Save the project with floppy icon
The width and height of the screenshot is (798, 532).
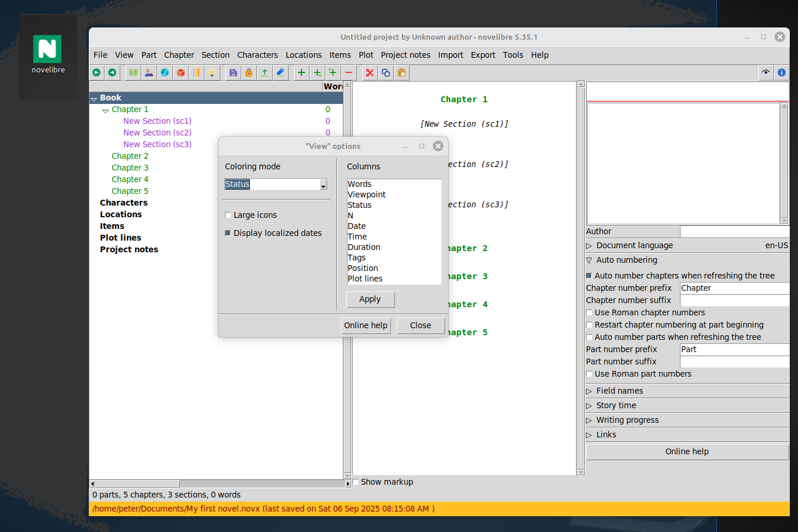[x=233, y=73]
